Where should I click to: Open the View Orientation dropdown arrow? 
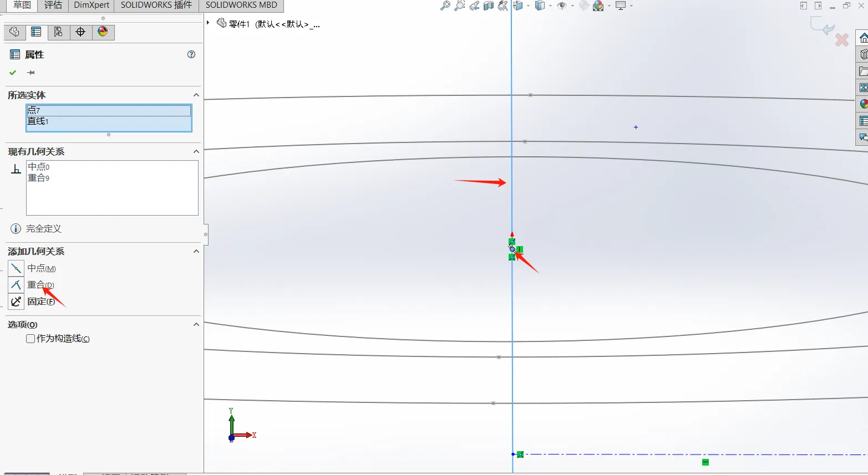click(x=527, y=6)
